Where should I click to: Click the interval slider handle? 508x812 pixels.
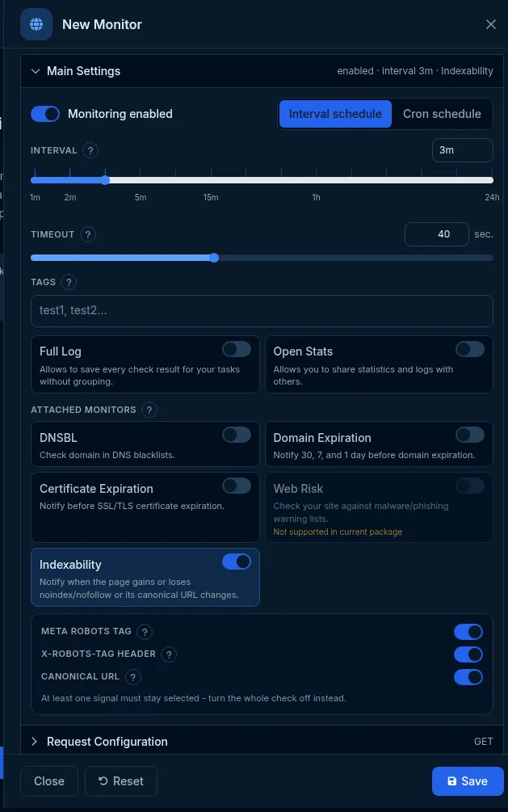[105, 180]
